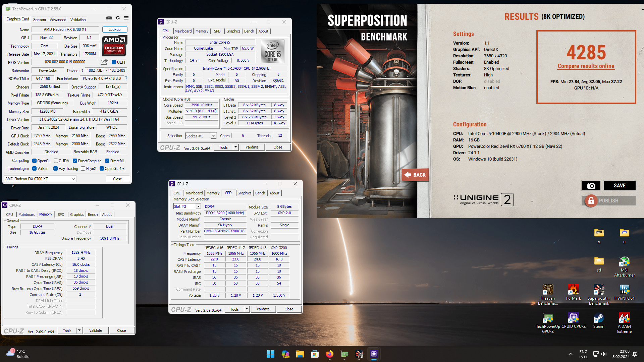
Task: Open Graphics tab in CPU-Z Memory window
Action: point(77,215)
